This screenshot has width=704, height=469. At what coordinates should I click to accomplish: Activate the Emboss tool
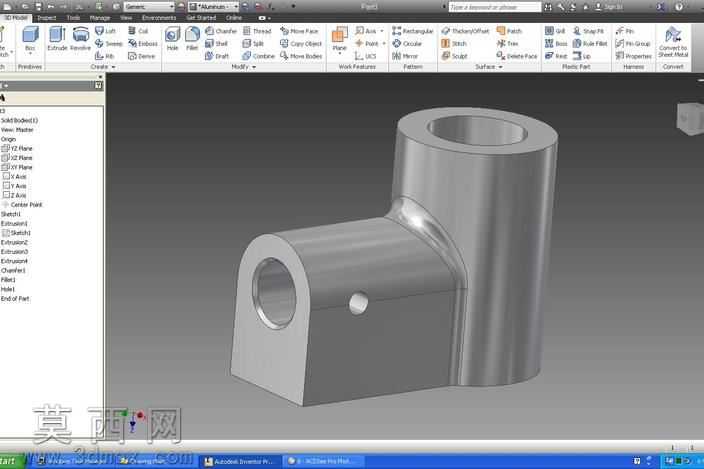pyautogui.click(x=143, y=44)
